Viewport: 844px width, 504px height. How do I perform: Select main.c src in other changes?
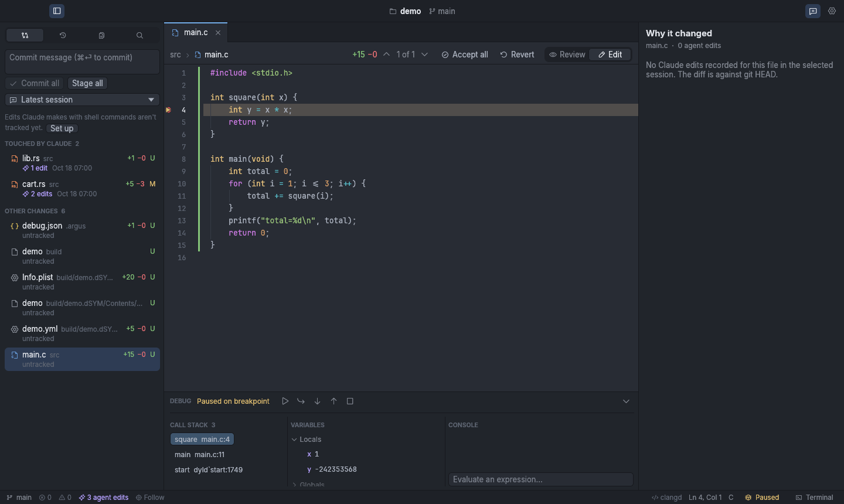pyautogui.click(x=82, y=359)
